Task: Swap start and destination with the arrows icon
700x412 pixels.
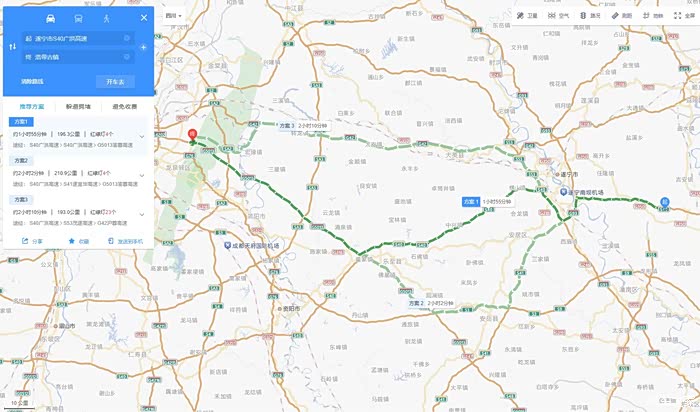Action: 12,46
